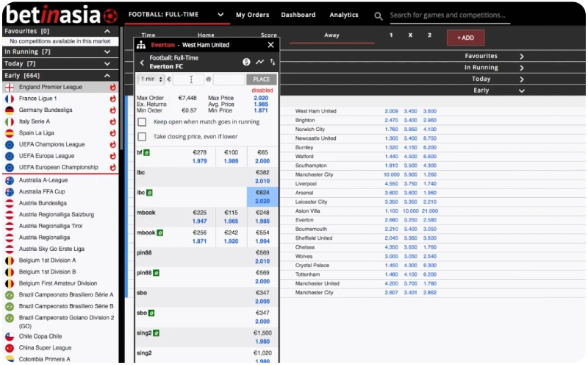Click the search magnifier icon
The image size is (588, 365).
click(379, 15)
